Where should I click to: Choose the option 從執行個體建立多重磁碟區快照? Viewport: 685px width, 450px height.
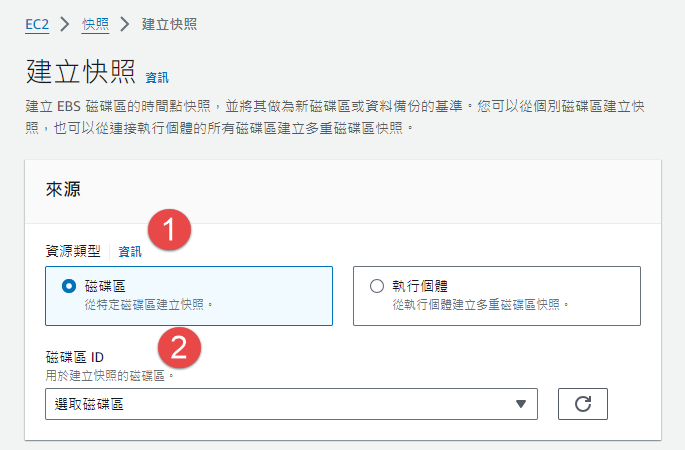480,303
